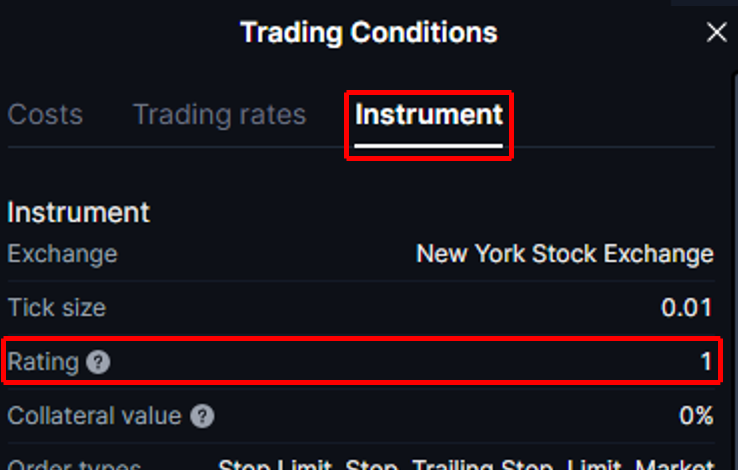Click the Trading Conditions panel title
Viewport: 738px width, 470px height.
pos(368,33)
